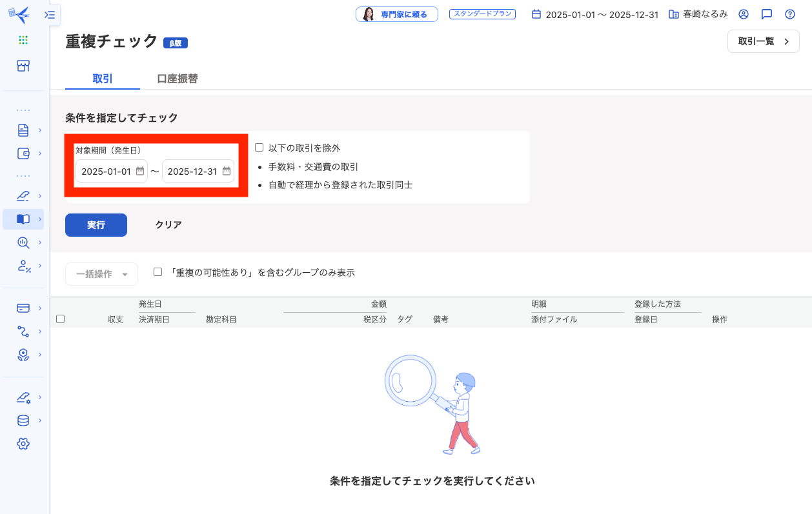
Task: Click the 2025-12-31 end date input field
Action: (192, 171)
